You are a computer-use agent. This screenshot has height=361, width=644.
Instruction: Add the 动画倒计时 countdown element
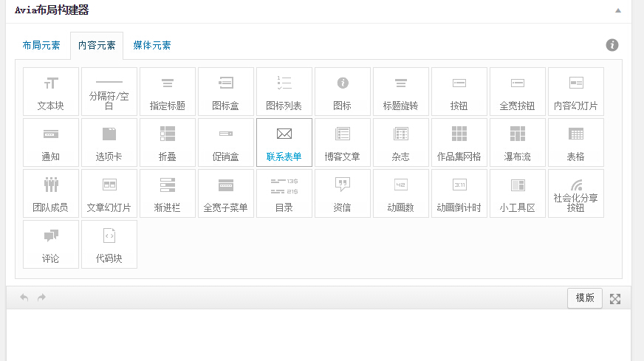pyautogui.click(x=459, y=193)
